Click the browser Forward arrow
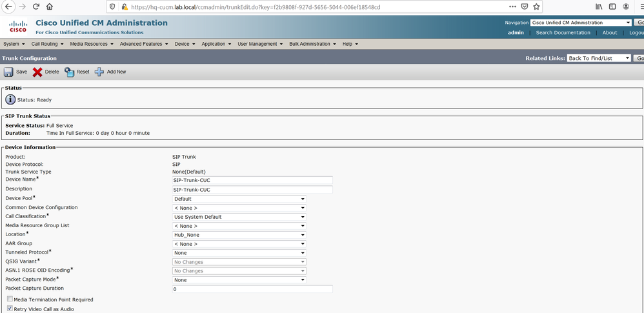 22,6
